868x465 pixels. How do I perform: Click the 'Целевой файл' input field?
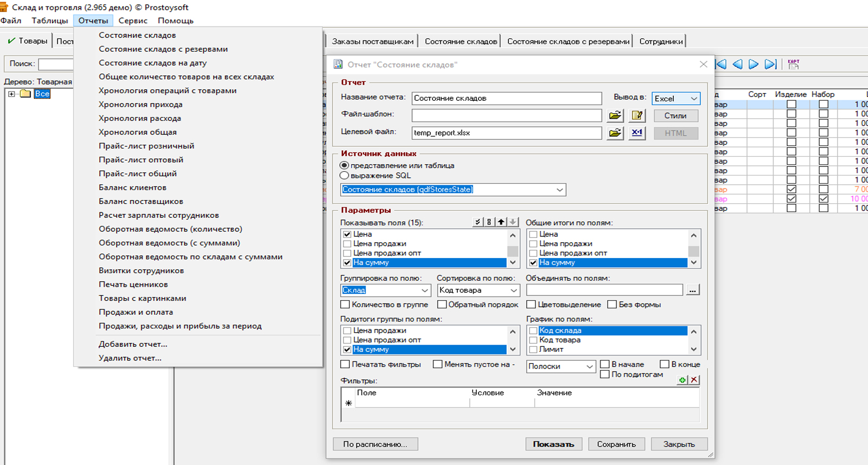[507, 133]
